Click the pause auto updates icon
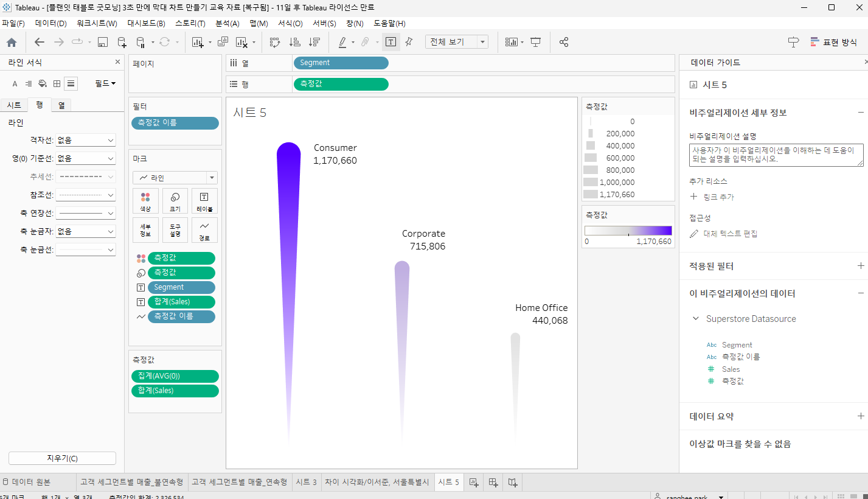The width and height of the screenshot is (868, 499). [x=141, y=42]
